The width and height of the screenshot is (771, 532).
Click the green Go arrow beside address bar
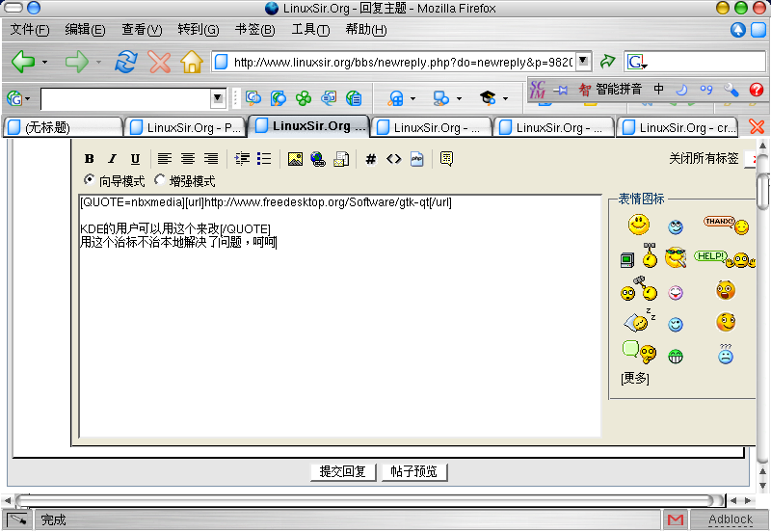pyautogui.click(x=608, y=62)
